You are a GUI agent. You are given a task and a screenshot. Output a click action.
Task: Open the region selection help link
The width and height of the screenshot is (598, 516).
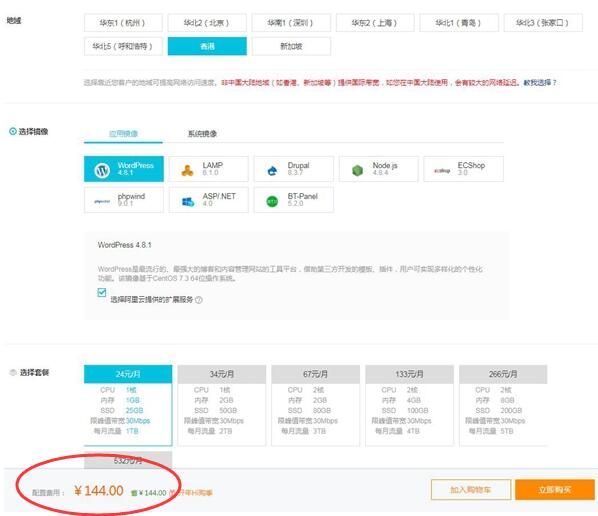[540, 82]
